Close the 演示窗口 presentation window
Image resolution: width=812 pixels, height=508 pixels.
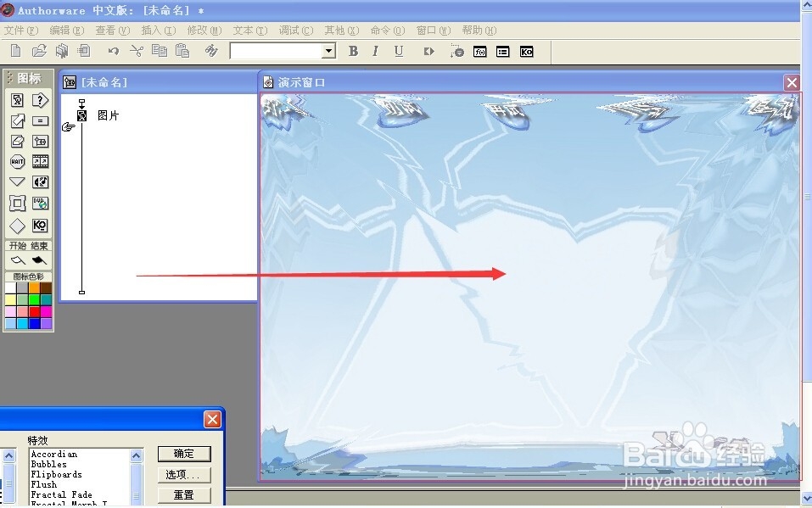(x=792, y=82)
